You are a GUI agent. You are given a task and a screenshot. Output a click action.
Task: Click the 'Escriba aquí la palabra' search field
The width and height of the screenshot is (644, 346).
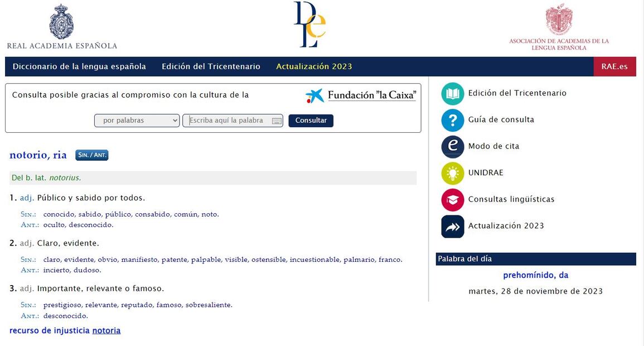[227, 121]
